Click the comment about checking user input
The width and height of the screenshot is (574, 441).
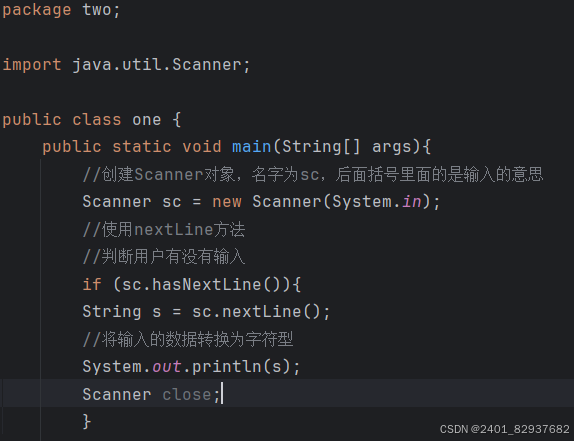(x=164, y=257)
